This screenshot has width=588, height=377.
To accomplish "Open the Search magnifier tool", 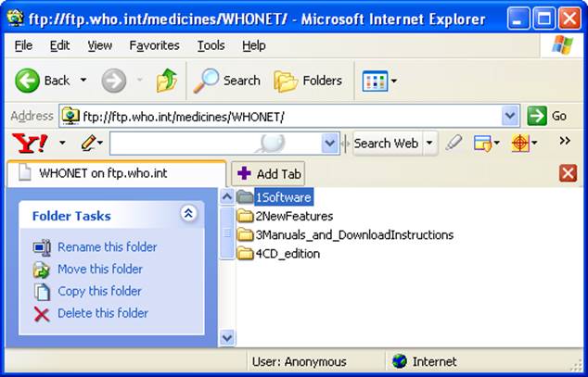I will pyautogui.click(x=226, y=81).
